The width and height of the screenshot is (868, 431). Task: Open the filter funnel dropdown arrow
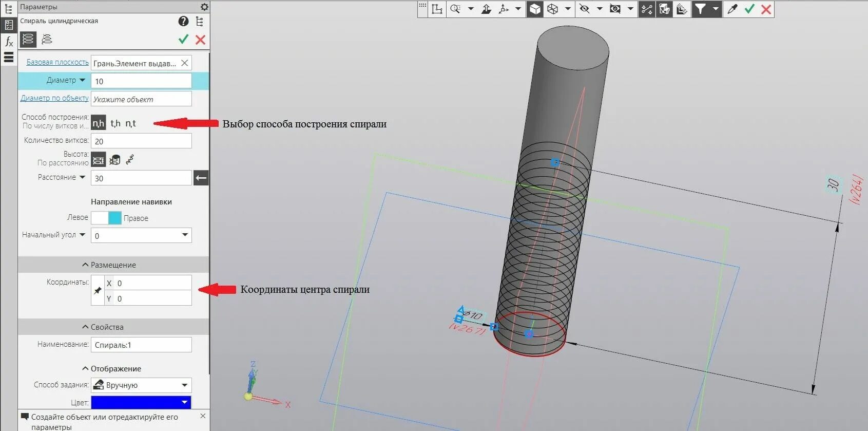pos(716,9)
